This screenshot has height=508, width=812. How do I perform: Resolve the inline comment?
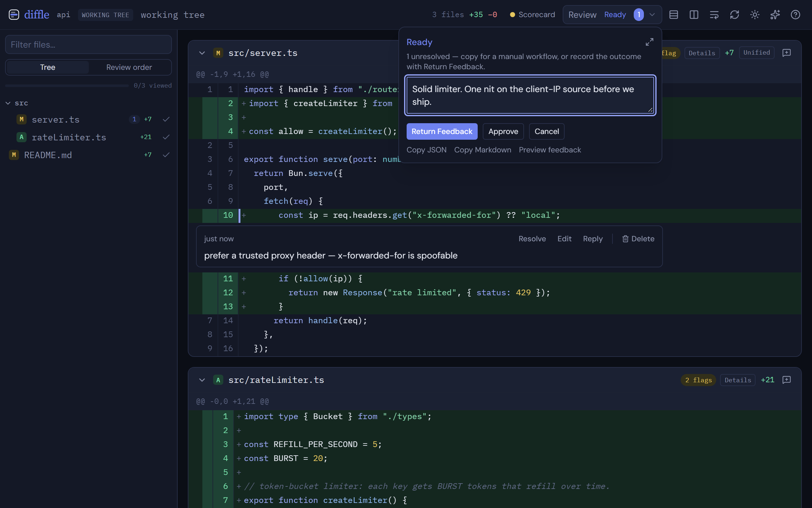(x=532, y=238)
